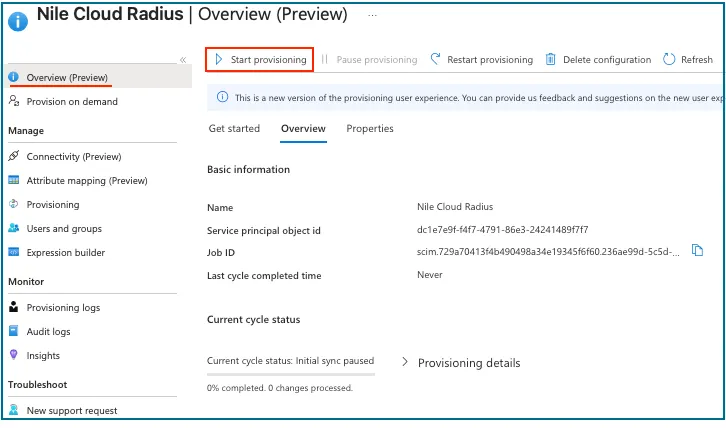Click the Refresh text button
This screenshot has width=726, height=428.
(697, 60)
